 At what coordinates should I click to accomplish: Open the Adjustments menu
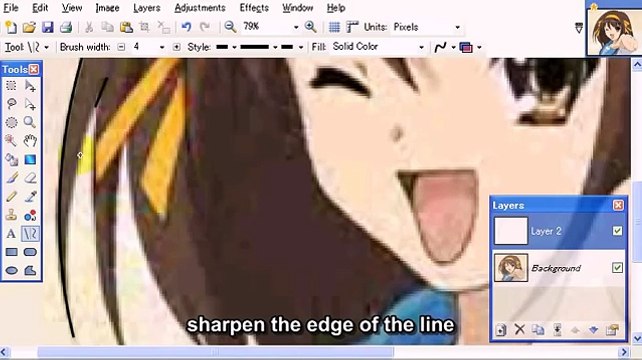click(200, 8)
